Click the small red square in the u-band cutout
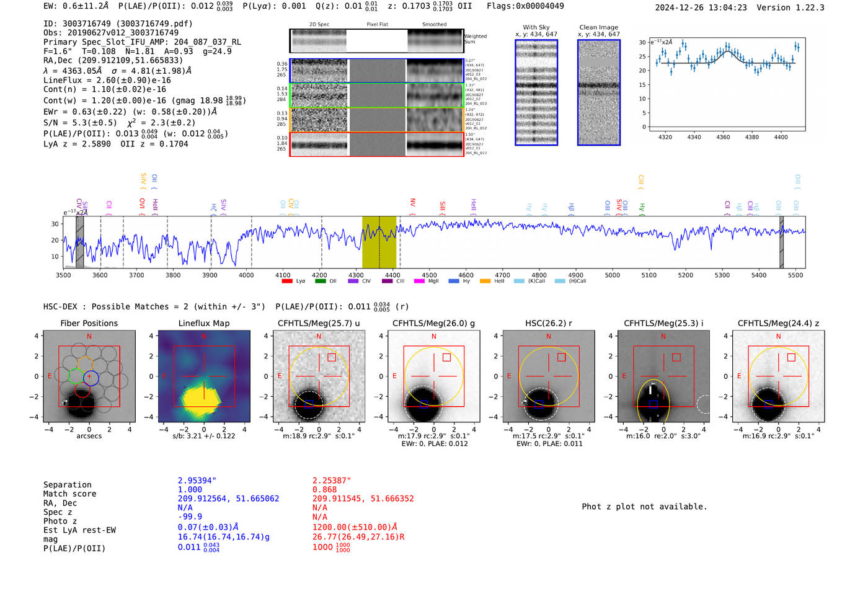Screen dimensions: 868x591 (332, 357)
